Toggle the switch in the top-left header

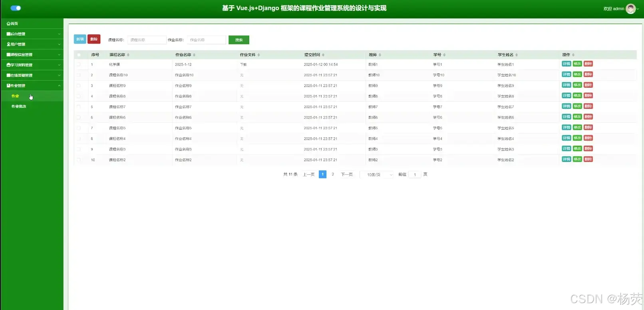16,8
